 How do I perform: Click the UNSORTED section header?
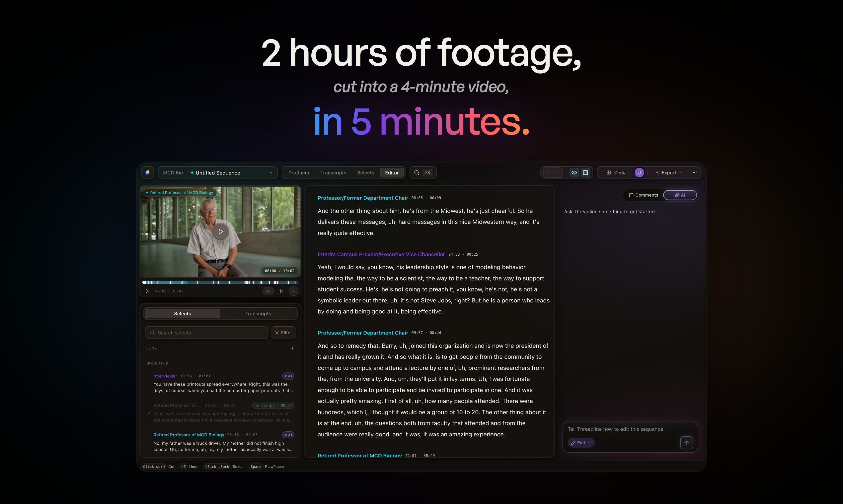pos(157,363)
